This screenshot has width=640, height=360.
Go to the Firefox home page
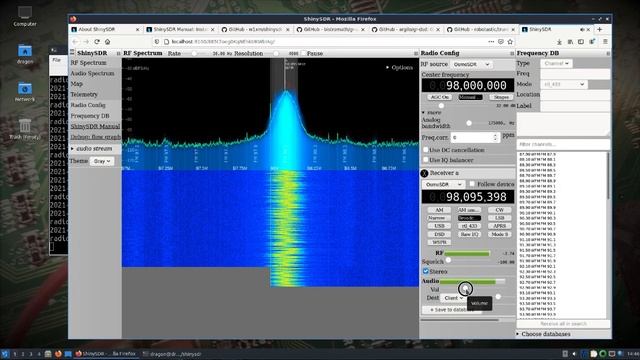(x=107, y=42)
